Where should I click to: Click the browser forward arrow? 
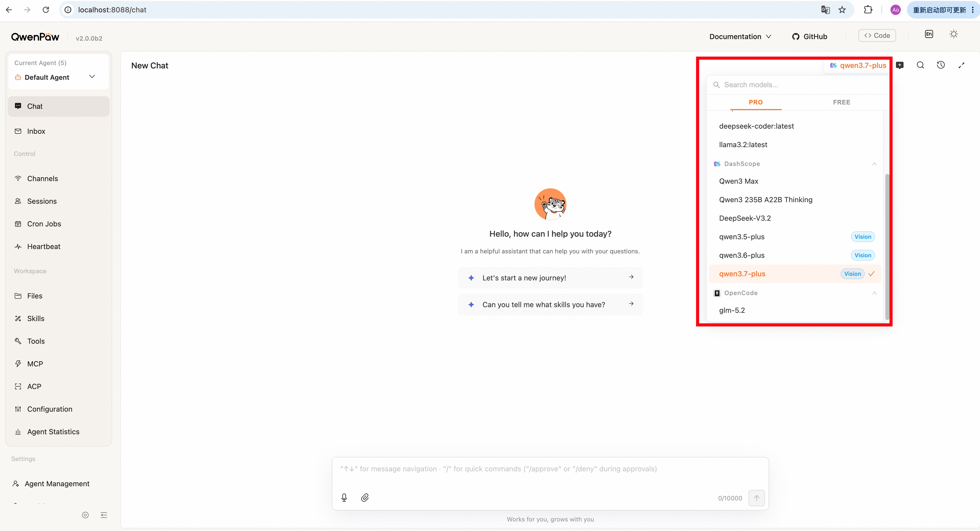pyautogui.click(x=27, y=10)
